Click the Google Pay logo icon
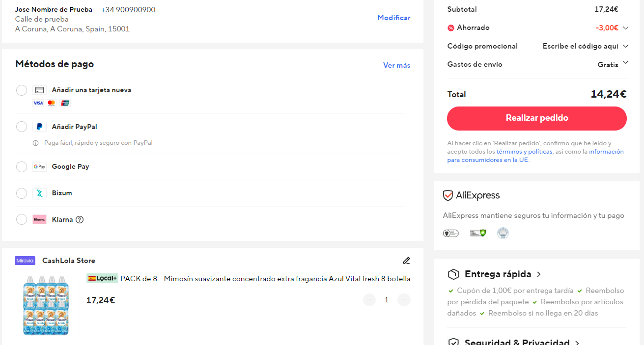Screen dimensions: 644x345 pos(40,167)
